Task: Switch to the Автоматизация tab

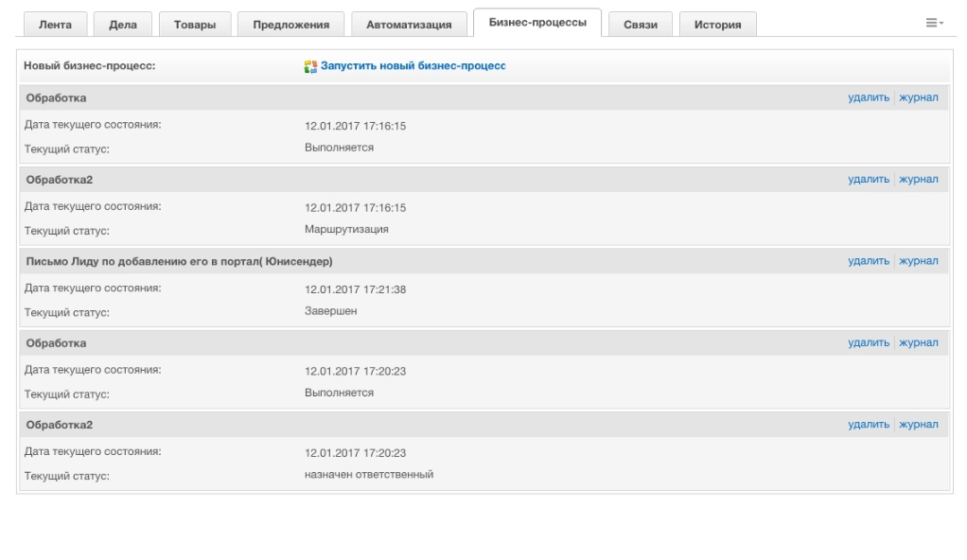Action: coord(409,26)
